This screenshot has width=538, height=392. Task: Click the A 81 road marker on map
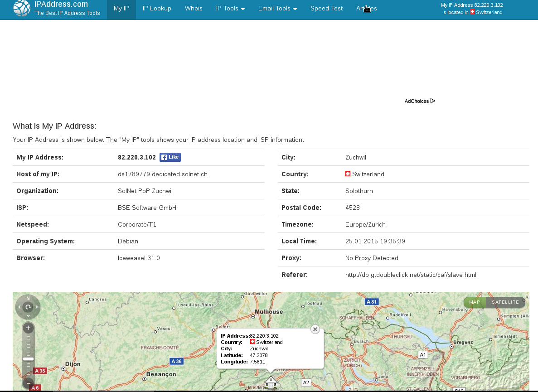coord(371,302)
